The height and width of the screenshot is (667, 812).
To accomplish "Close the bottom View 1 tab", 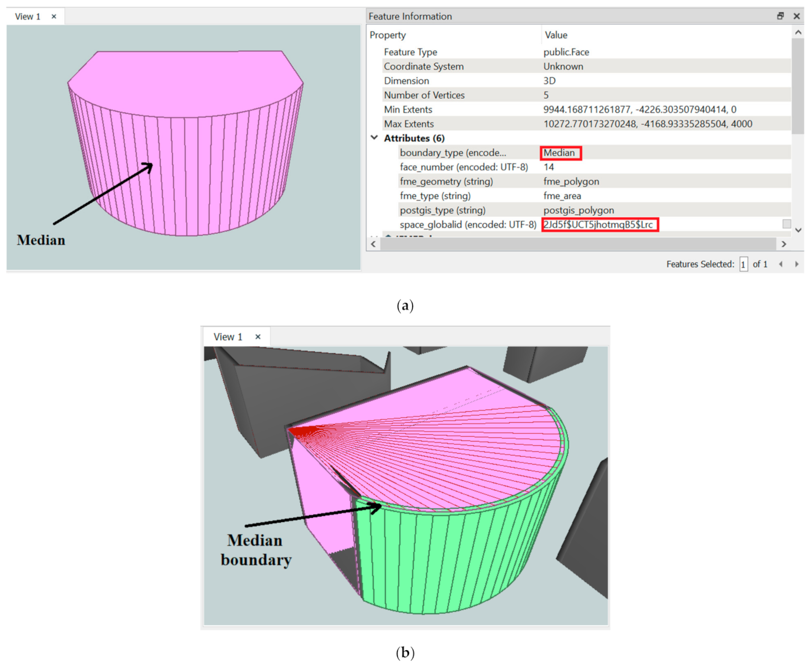I will click(x=258, y=337).
